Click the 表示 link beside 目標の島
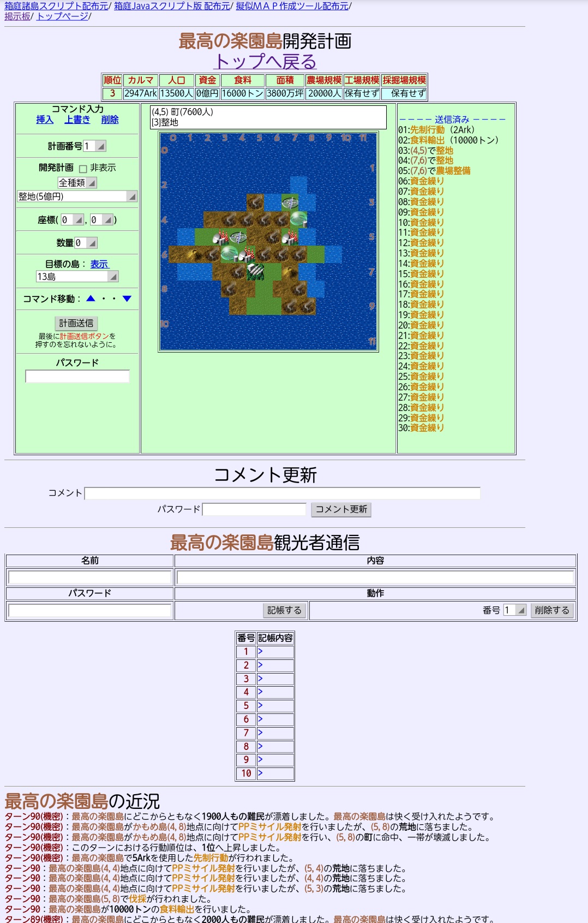Screen dimensions: 588x923 (x=99, y=264)
